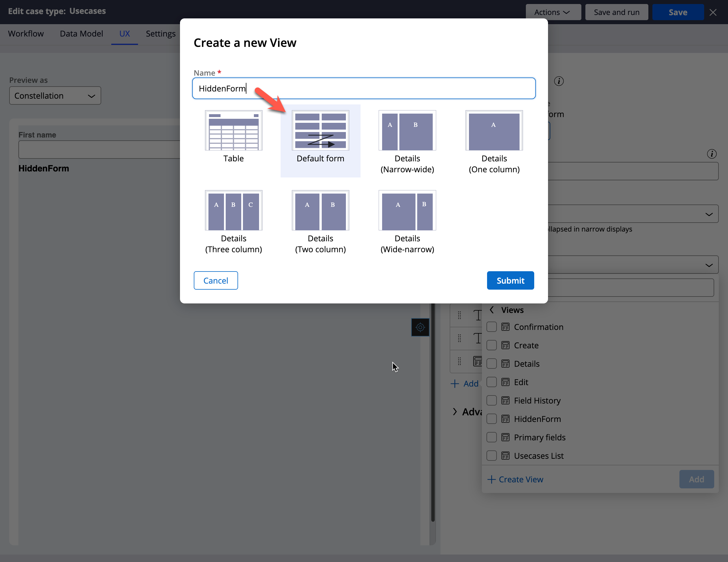Submit the new view dialog

click(510, 280)
